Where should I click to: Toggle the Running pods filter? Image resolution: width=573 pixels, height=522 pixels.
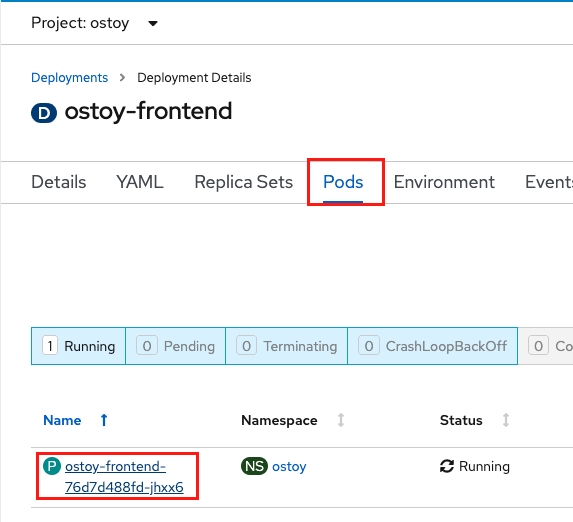pyautogui.click(x=79, y=346)
